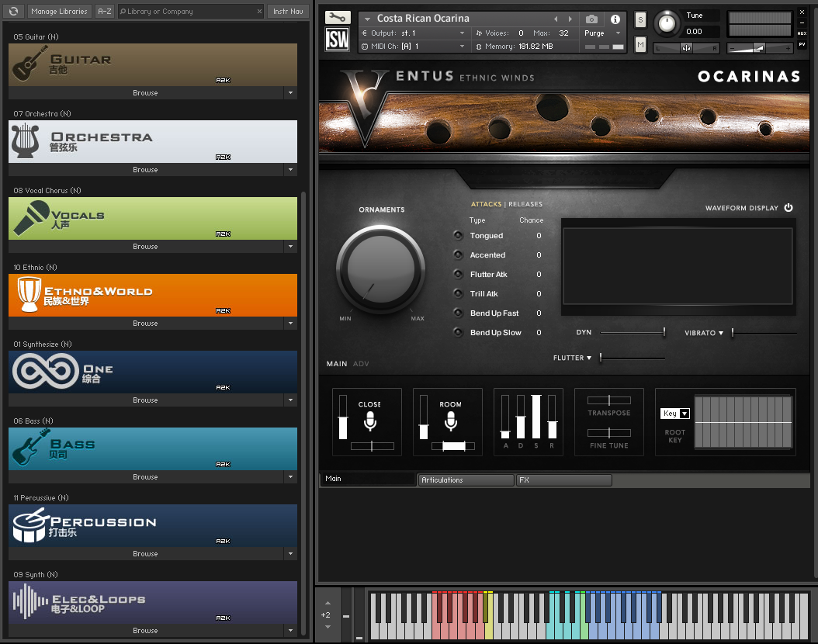818x644 pixels.
Task: Toggle the waveform display power icon
Action: point(789,207)
